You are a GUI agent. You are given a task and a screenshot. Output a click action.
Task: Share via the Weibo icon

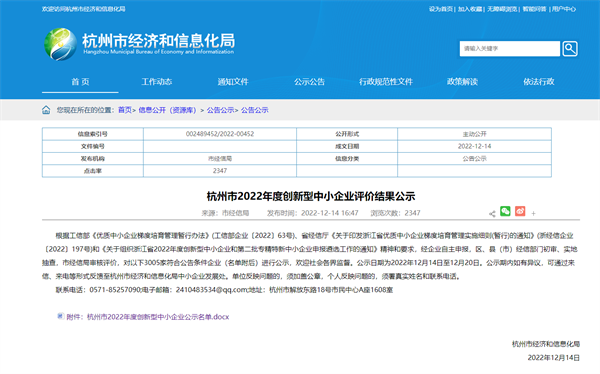520,211
